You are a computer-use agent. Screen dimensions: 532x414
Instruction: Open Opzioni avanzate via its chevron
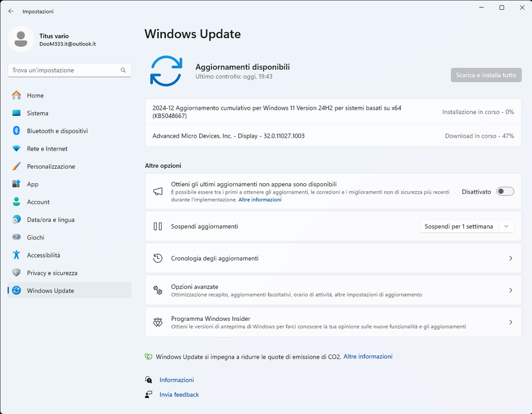(511, 290)
